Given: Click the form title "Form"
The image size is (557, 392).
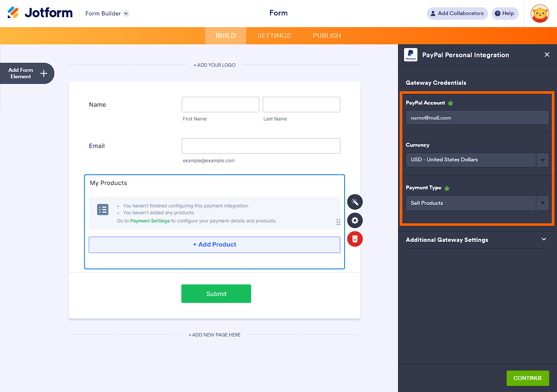Looking at the screenshot, I should click(x=278, y=13).
